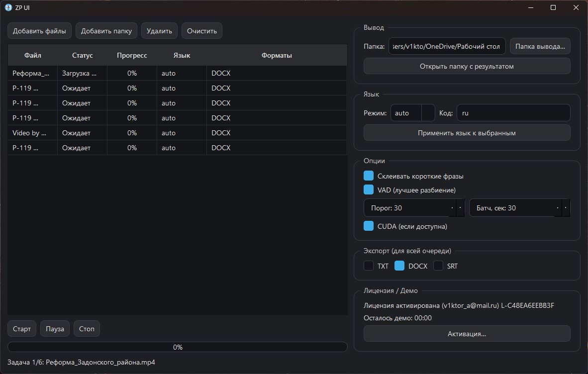Enable TXT export checkbox
Screen dimensions: 588x374
(369, 266)
